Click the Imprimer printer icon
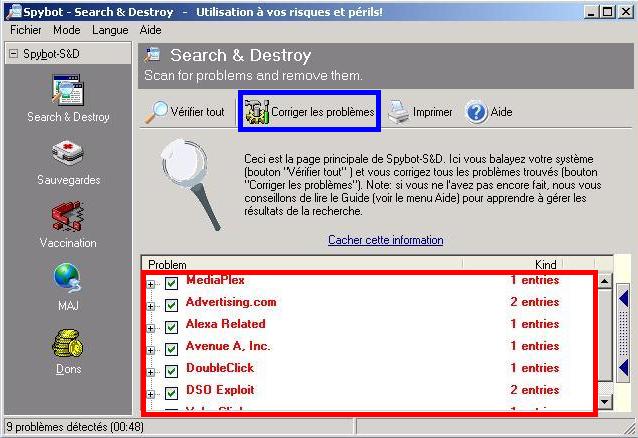638x438 pixels. [398, 112]
